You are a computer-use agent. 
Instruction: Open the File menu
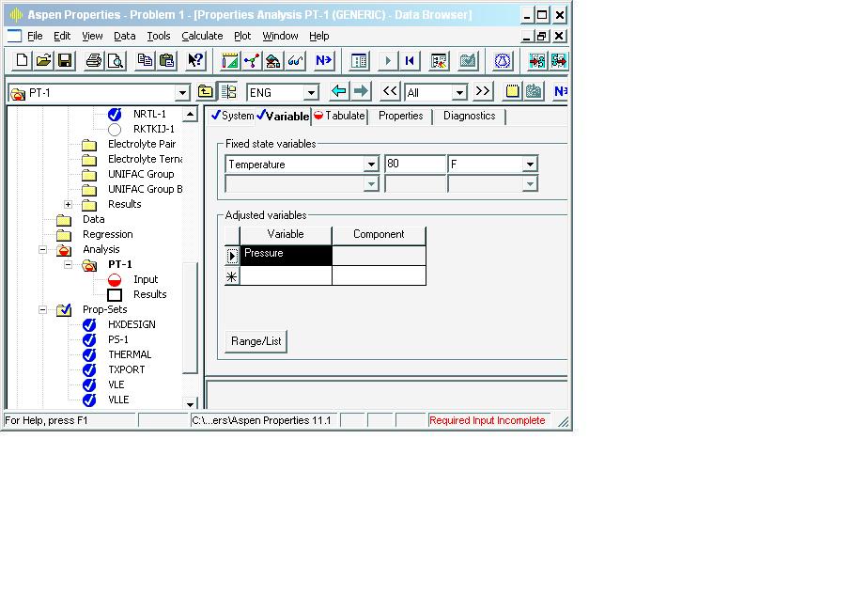click(35, 36)
